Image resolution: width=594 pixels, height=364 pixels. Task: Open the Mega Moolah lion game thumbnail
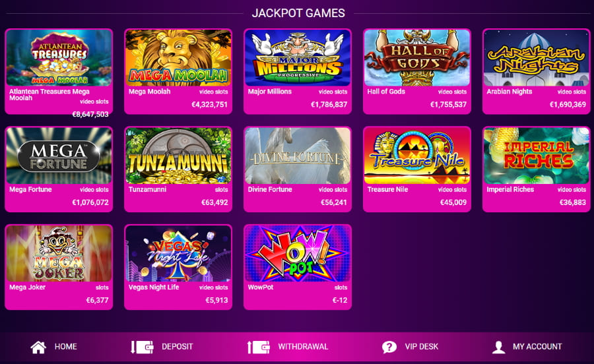click(x=178, y=58)
